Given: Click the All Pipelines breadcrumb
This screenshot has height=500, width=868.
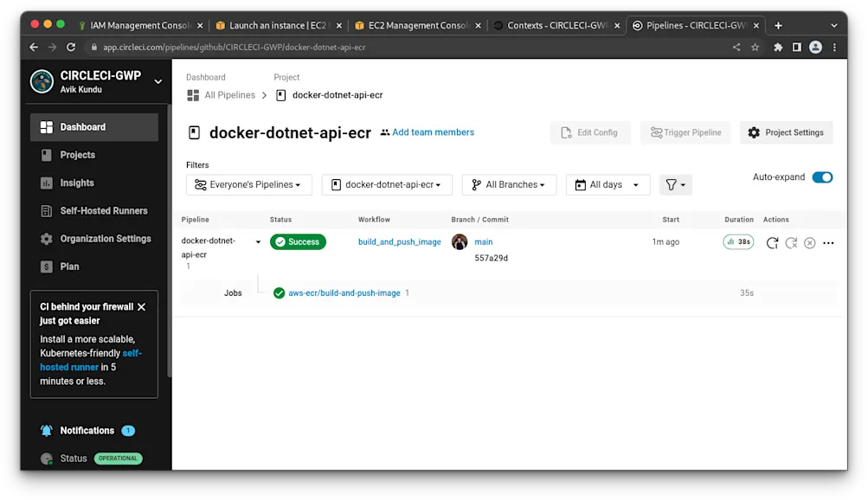Looking at the screenshot, I should pos(229,95).
